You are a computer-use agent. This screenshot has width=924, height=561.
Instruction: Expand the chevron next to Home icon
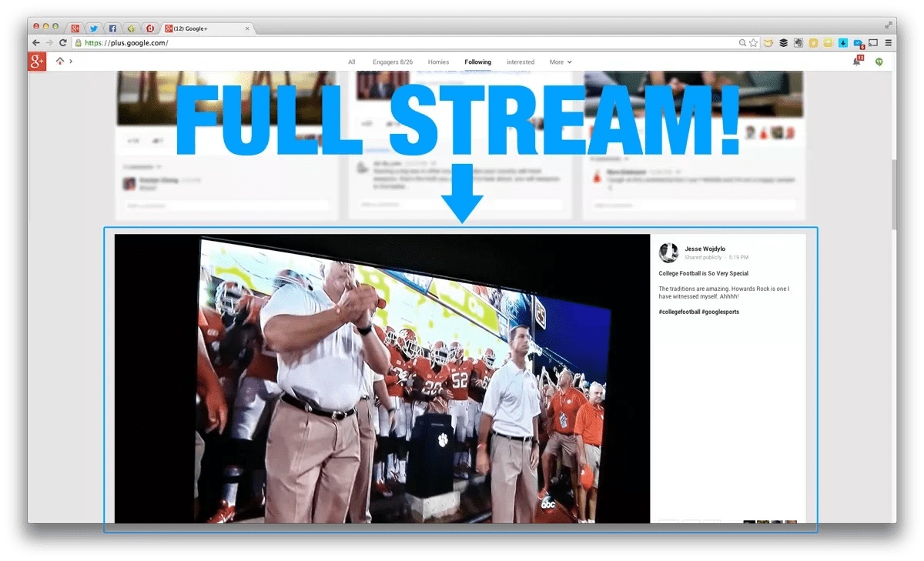pyautogui.click(x=71, y=62)
